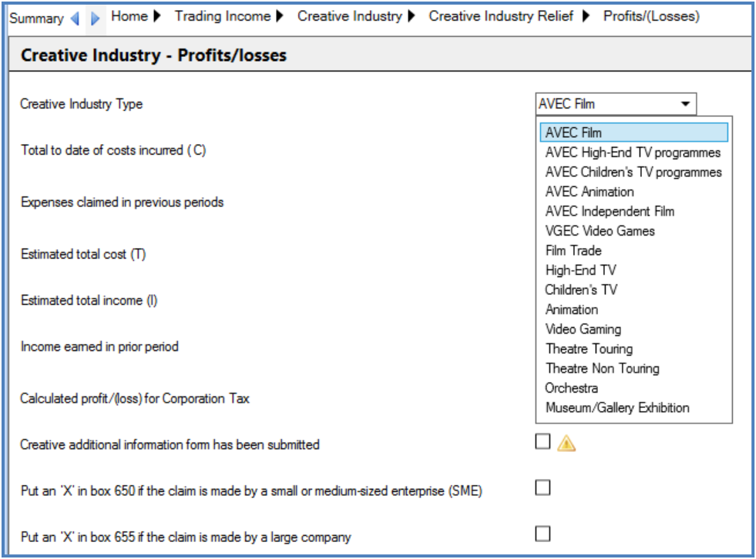Select AVEC Film from the list

[634, 132]
